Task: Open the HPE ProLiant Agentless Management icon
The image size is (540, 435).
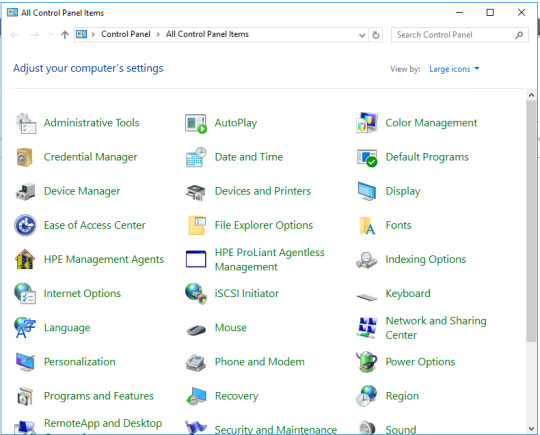Action: (x=196, y=259)
